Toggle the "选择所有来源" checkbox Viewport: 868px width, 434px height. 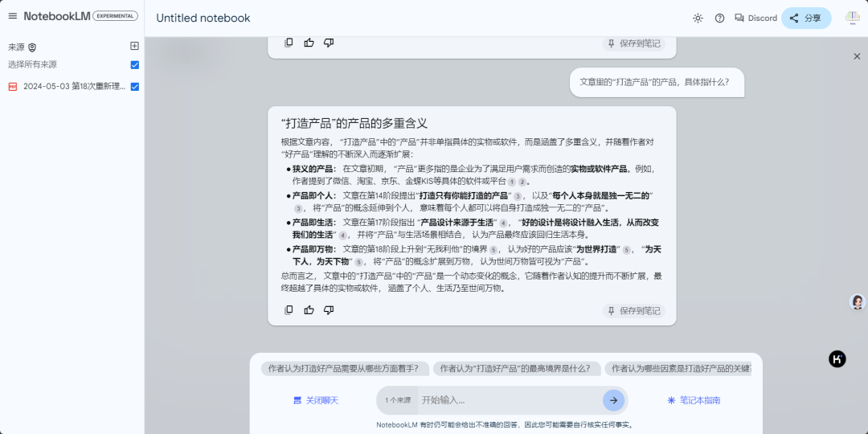(x=135, y=65)
